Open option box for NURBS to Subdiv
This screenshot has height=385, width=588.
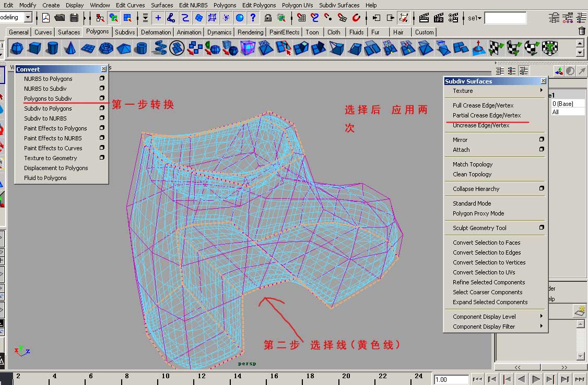coord(102,88)
